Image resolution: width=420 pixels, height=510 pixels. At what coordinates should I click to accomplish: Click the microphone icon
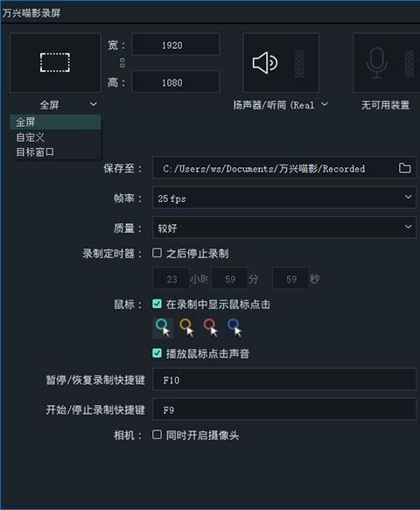pos(377,63)
